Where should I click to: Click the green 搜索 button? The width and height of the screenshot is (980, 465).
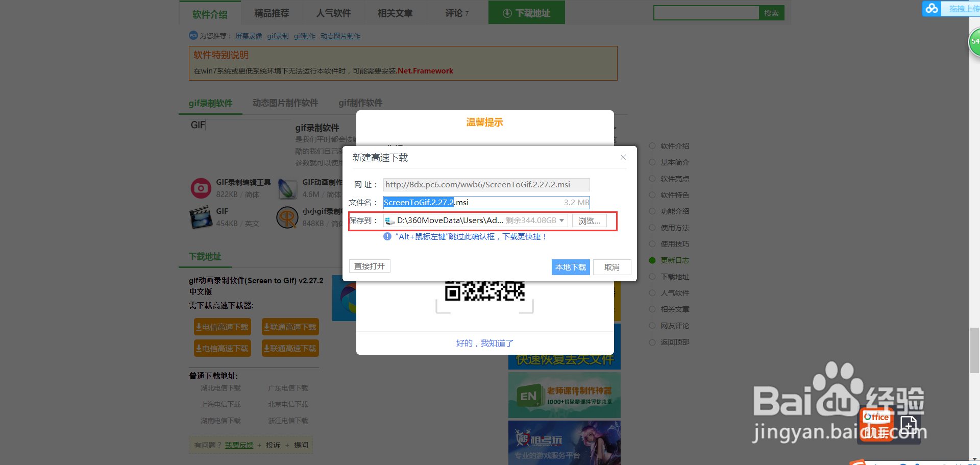click(772, 13)
